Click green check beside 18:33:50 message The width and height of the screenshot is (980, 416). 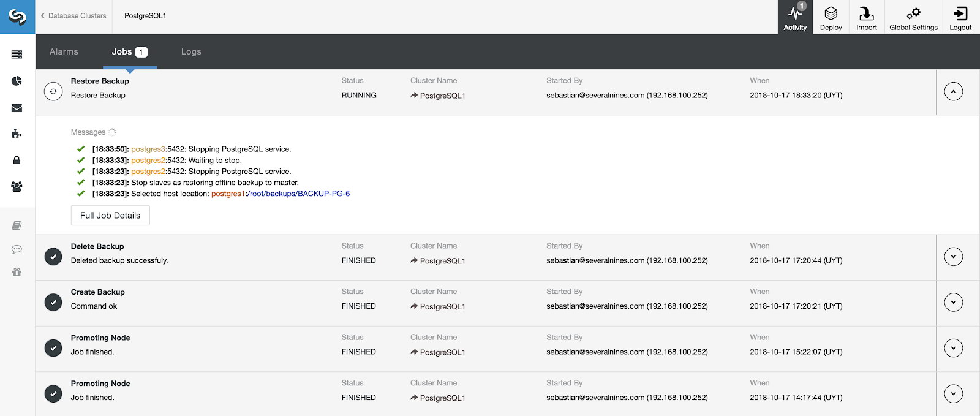pos(80,149)
